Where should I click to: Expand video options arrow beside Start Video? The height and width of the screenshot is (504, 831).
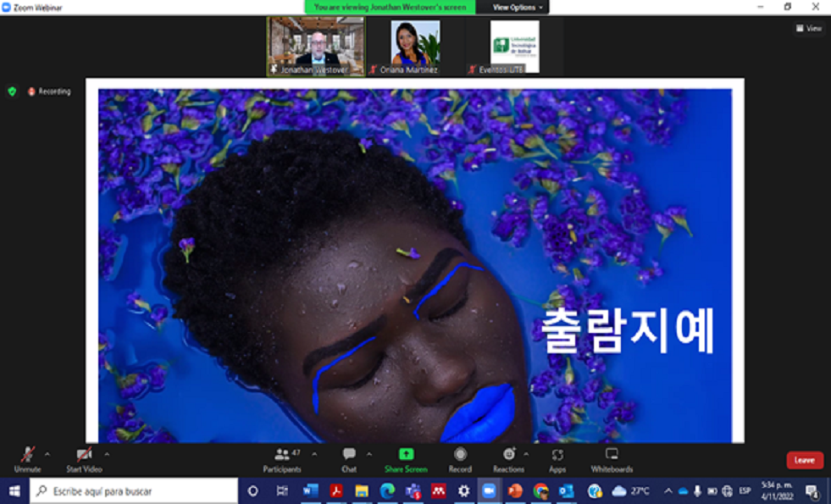coord(107,453)
